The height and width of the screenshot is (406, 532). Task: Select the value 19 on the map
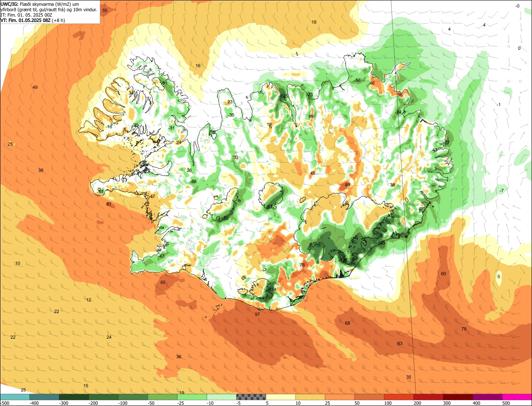click(182, 392)
